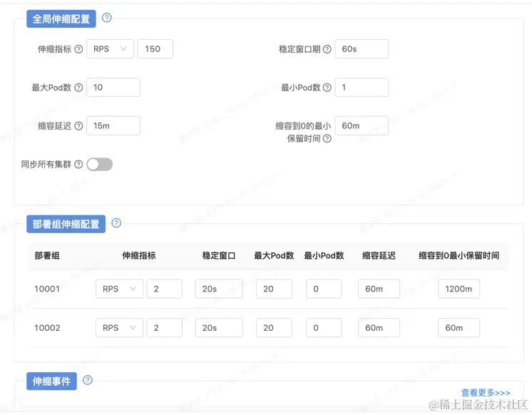The width and height of the screenshot is (532, 415).
Task: Open the 查看更多>>> link
Action: (486, 393)
